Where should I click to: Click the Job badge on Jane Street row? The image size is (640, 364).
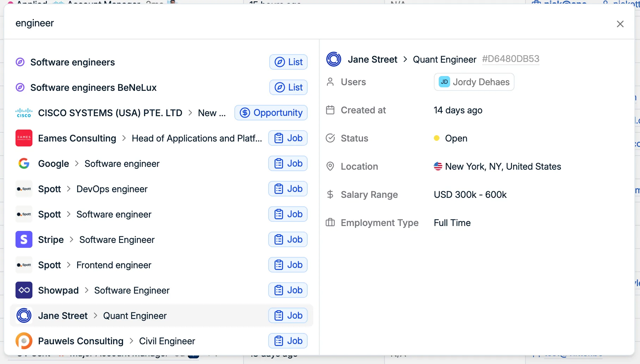click(288, 316)
